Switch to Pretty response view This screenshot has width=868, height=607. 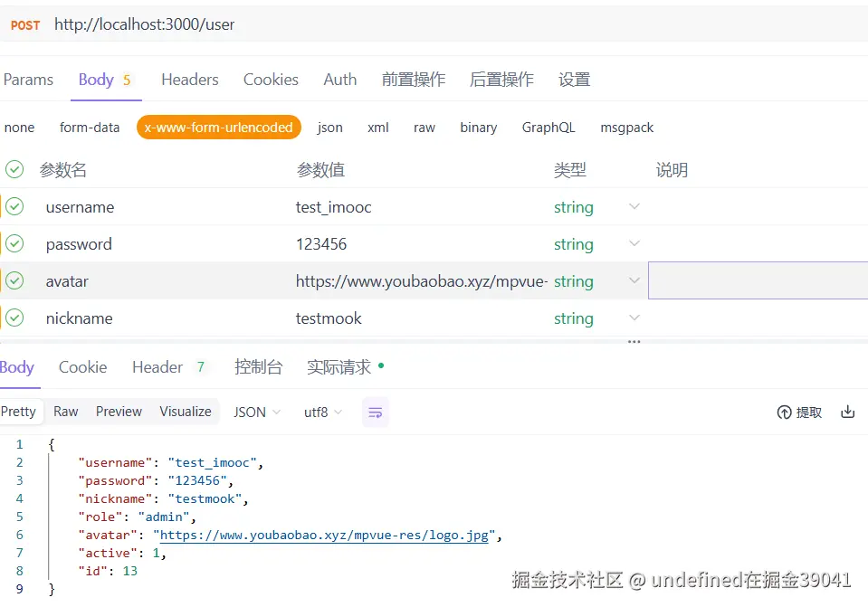coord(19,412)
